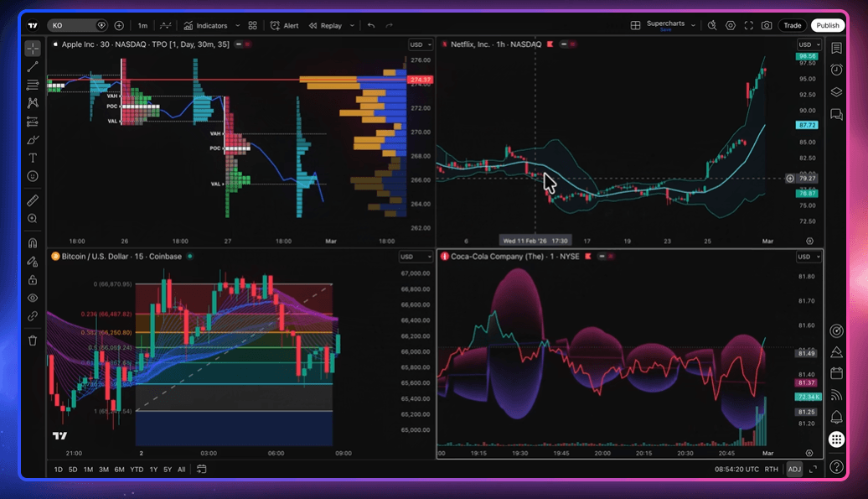
Task: Expand the Replay dropdown arrow
Action: [x=352, y=25]
